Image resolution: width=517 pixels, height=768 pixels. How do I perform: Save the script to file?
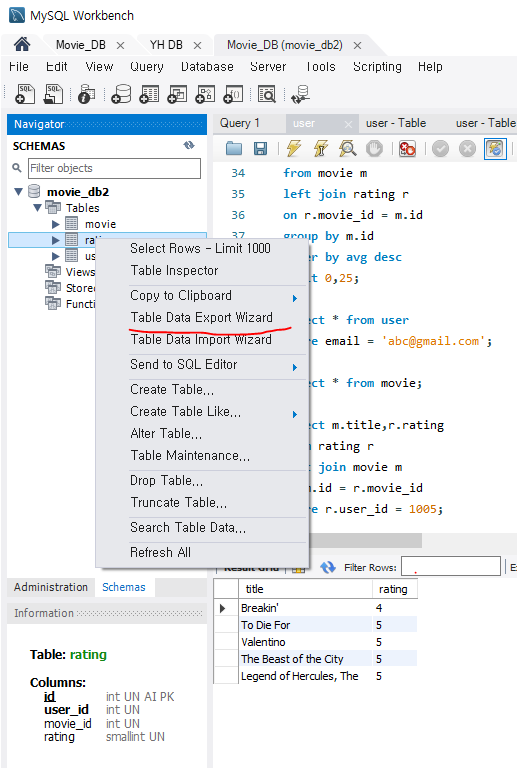[260, 148]
